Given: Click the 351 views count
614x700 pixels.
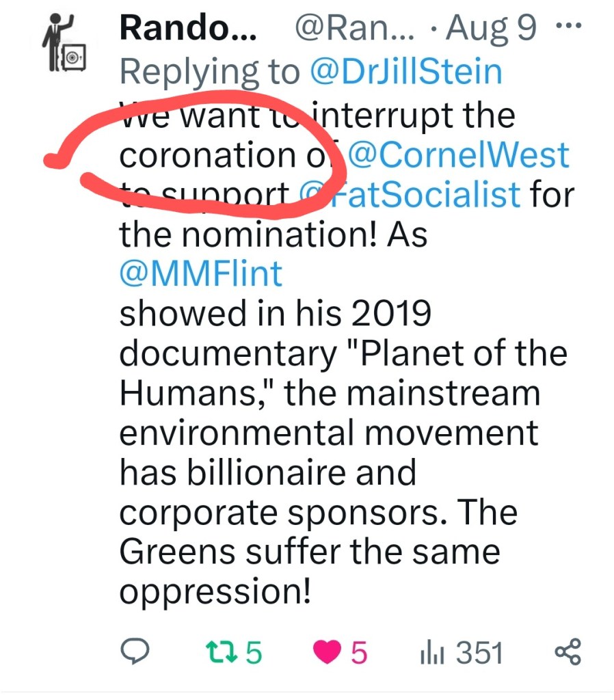Looking at the screenshot, I should pyautogui.click(x=479, y=653).
